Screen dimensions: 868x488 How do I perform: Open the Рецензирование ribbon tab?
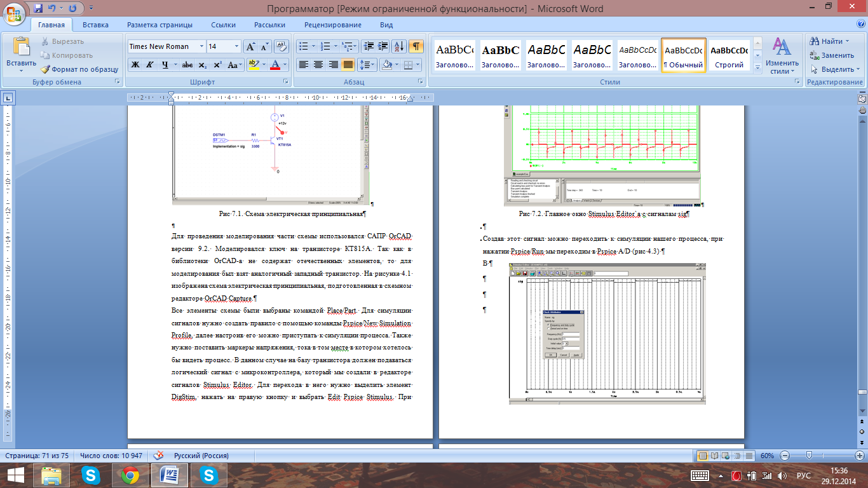point(332,25)
